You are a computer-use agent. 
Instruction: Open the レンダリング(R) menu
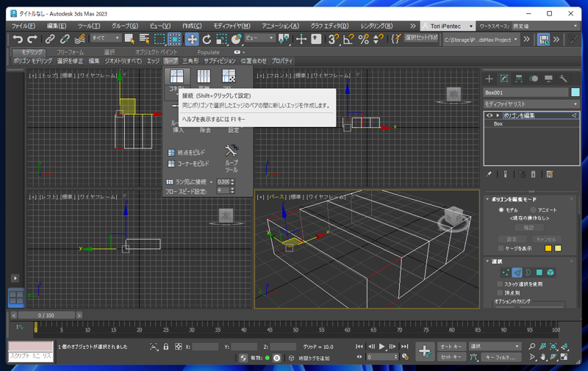[x=376, y=26]
